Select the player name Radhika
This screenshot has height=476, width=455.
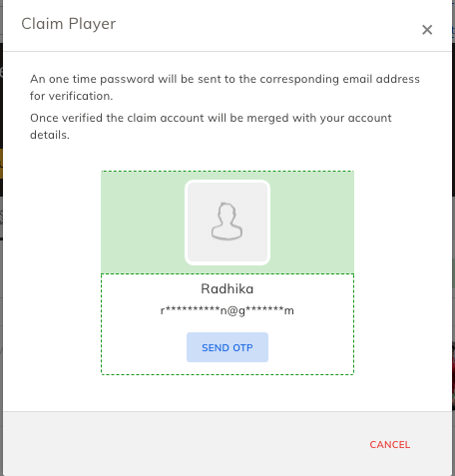tap(227, 288)
